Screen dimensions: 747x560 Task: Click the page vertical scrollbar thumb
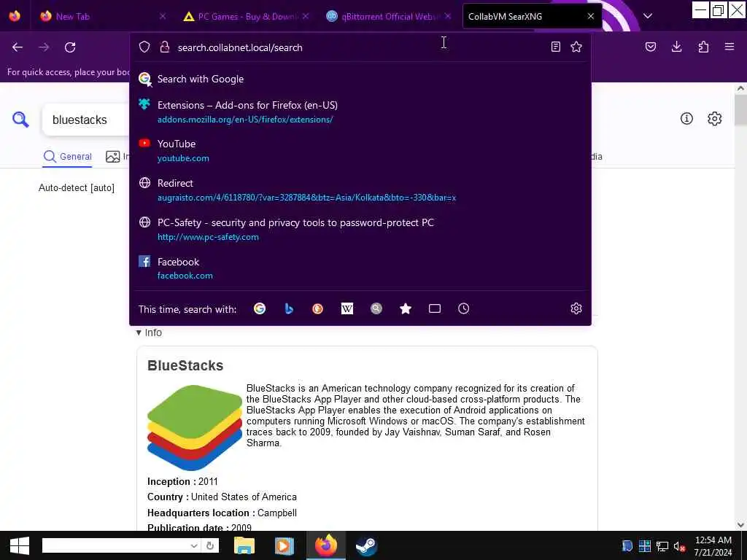740,110
